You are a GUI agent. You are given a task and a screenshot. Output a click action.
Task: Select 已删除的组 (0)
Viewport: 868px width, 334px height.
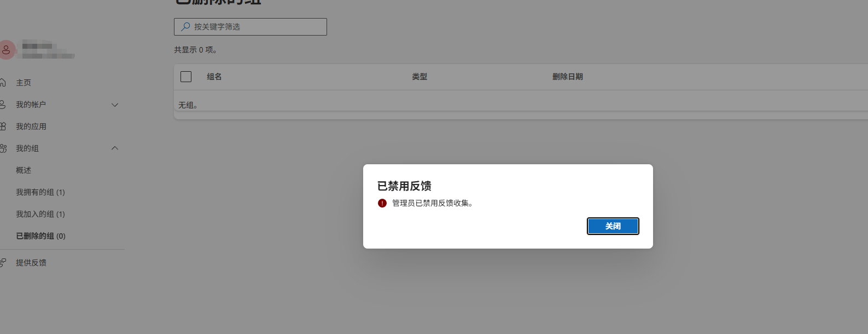(40, 236)
